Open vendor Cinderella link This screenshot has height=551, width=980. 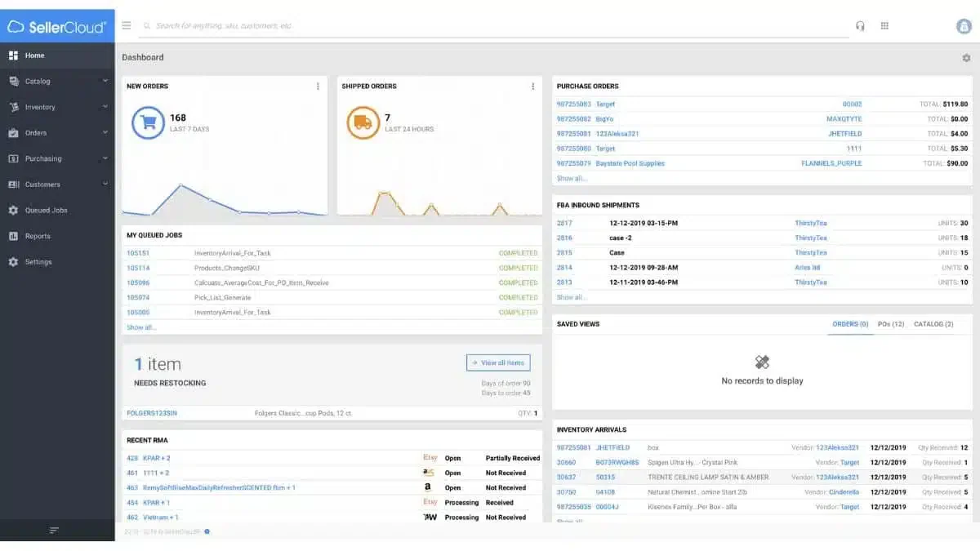(x=842, y=492)
